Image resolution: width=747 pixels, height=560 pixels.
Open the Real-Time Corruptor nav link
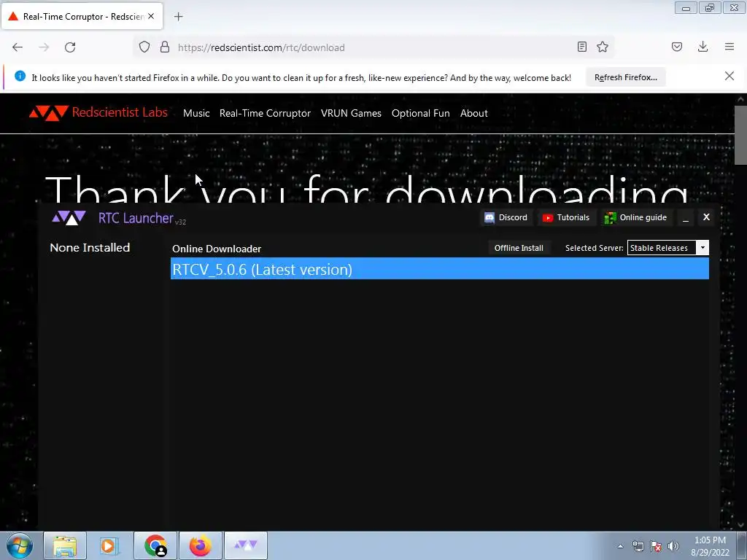[x=265, y=113]
